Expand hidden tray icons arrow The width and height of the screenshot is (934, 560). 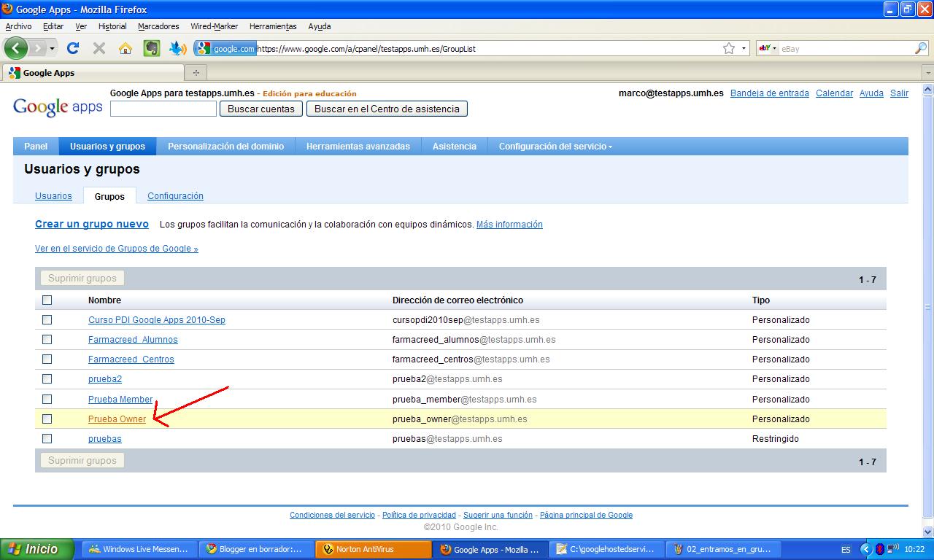(866, 549)
